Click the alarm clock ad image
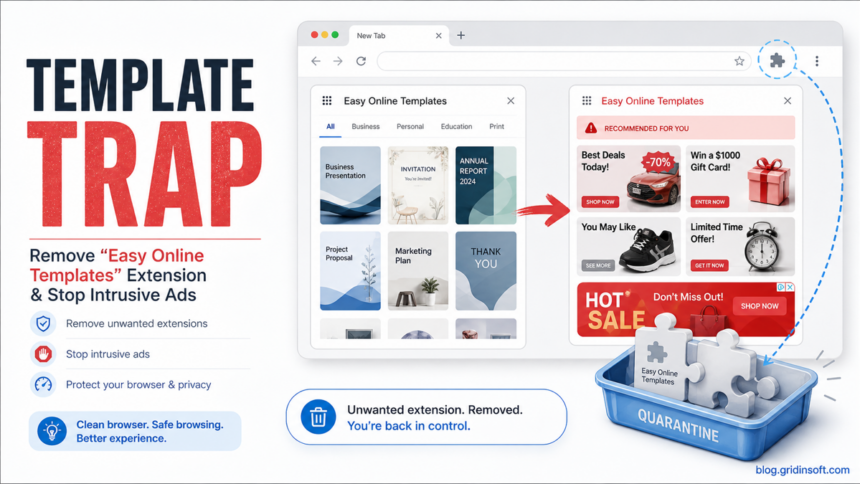 point(762,247)
